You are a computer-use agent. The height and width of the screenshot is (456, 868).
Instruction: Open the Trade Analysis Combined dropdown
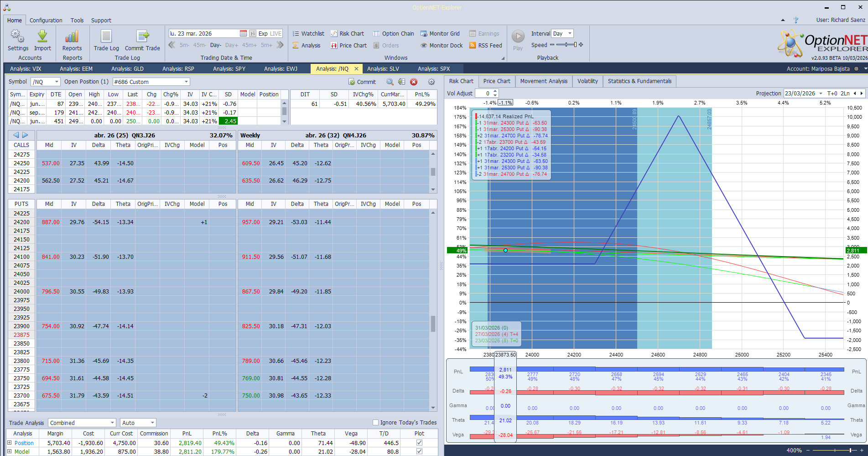(x=112, y=423)
